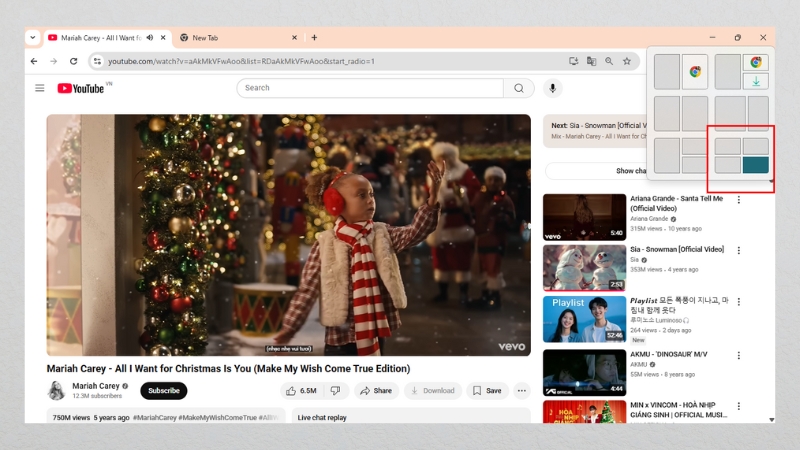Like the video with 6.5M likes
800x450 pixels.
302,390
